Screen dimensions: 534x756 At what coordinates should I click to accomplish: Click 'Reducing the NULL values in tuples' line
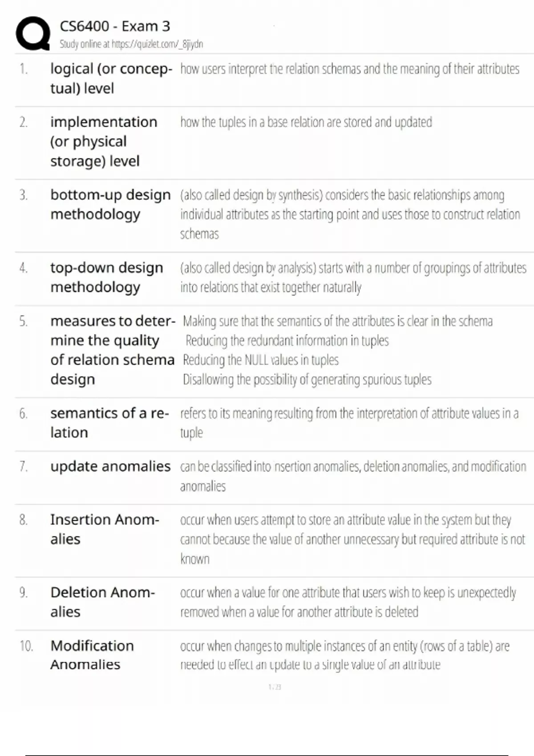261,360
